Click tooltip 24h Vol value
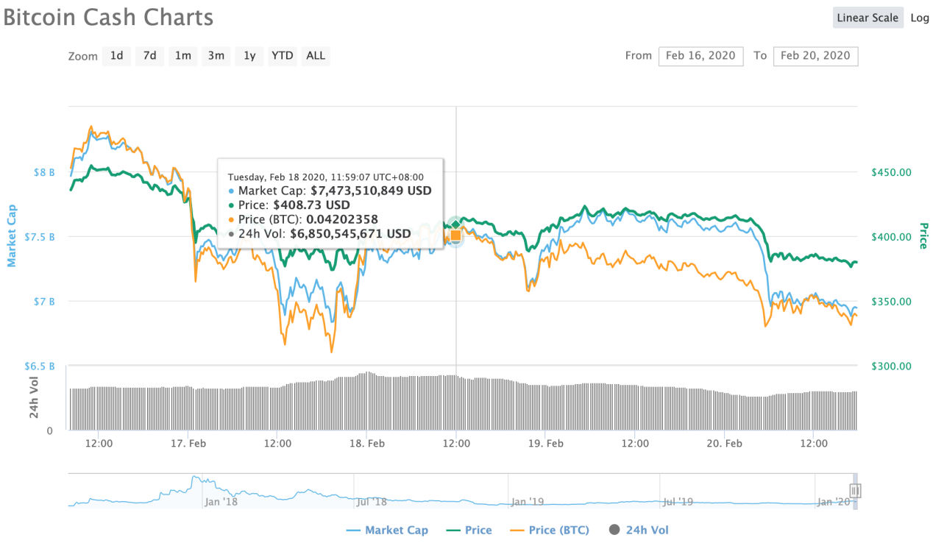The width and height of the screenshot is (933, 560). [x=350, y=234]
